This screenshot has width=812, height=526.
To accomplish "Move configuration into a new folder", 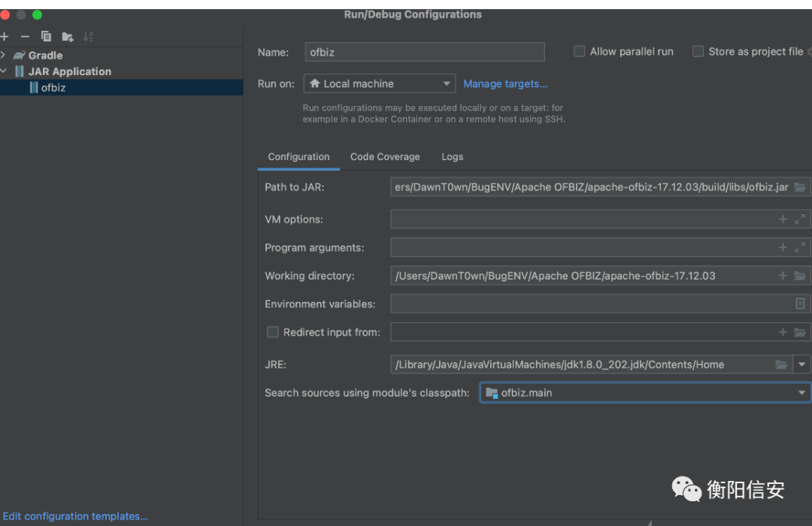I will pyautogui.click(x=68, y=37).
